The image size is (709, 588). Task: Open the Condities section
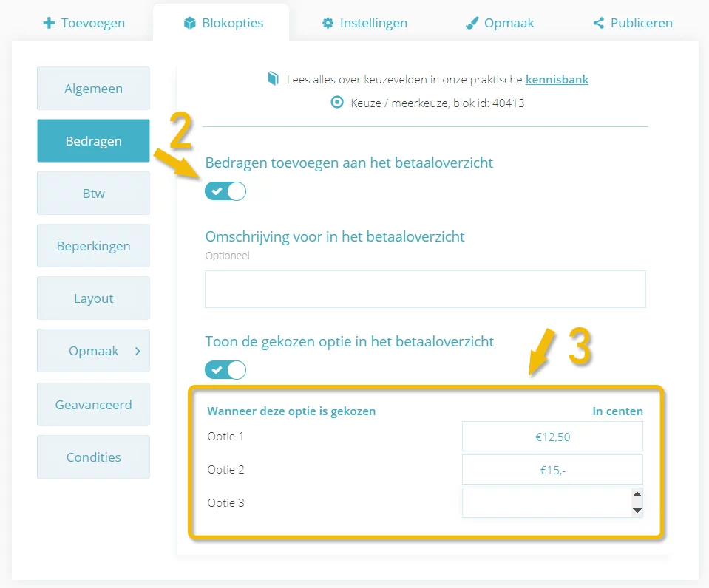point(94,457)
